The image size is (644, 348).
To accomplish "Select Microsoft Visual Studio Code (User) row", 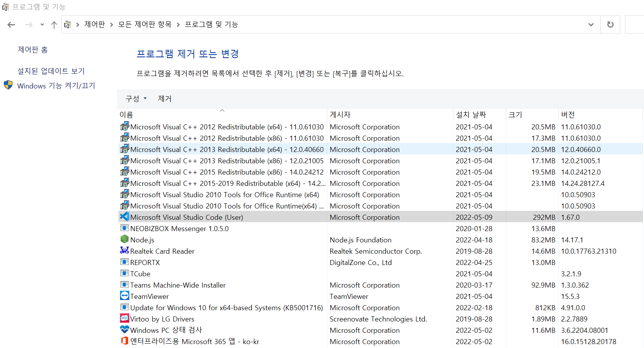I will (380, 217).
